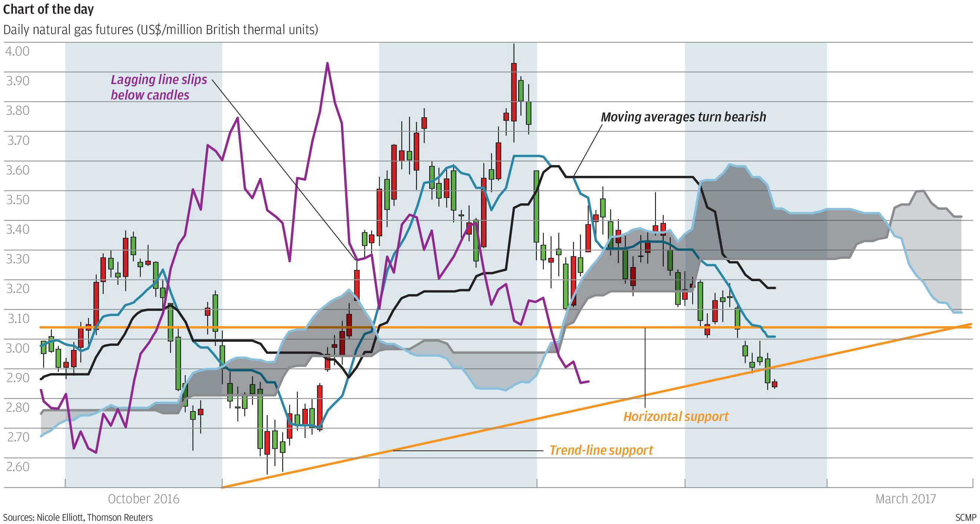Click the last red candle below the trend-line
This screenshot has width=980, height=524.
point(774,384)
